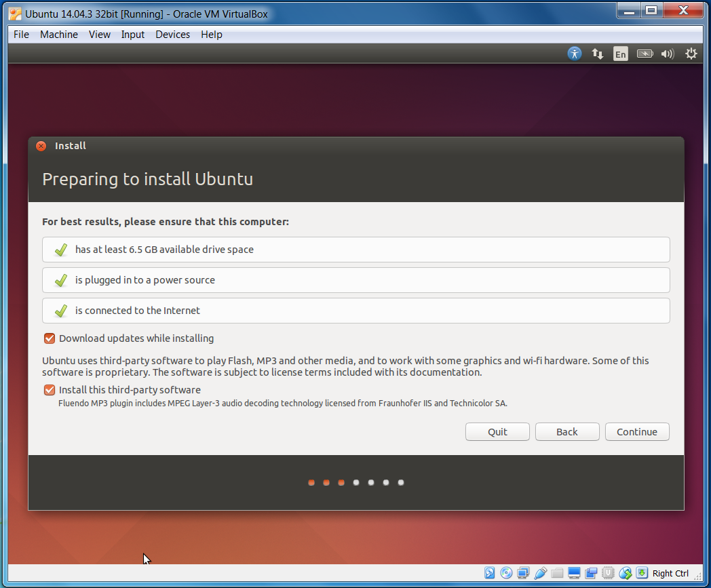Uncheck Download updates while installing

[49, 338]
